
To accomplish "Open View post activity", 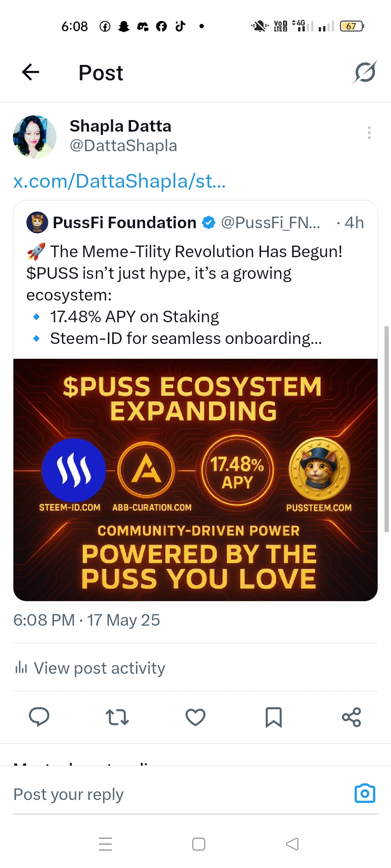I will [90, 668].
